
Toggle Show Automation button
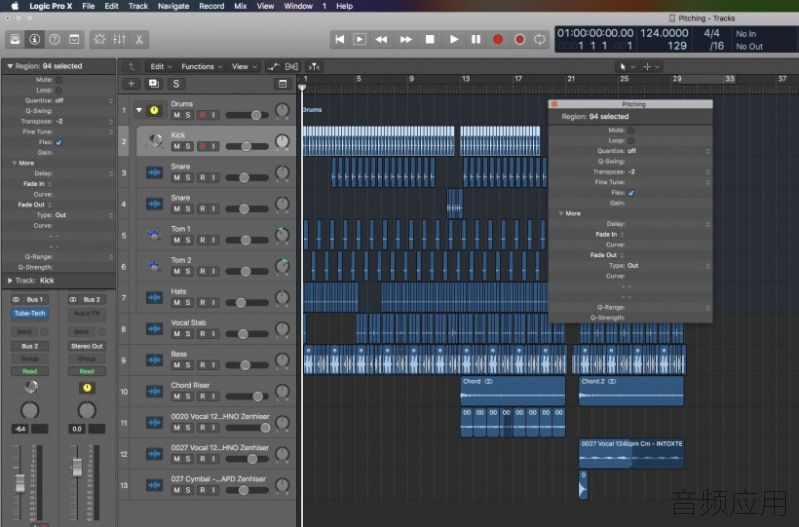click(274, 67)
